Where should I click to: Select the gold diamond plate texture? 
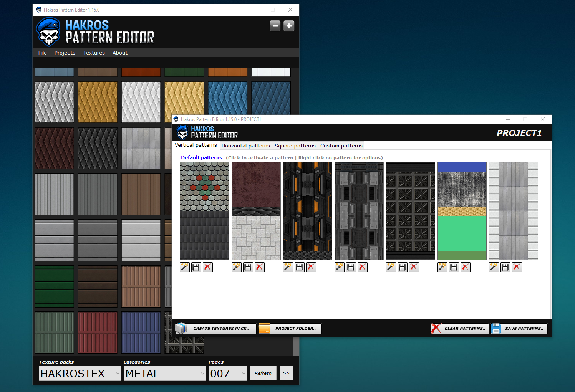98,102
